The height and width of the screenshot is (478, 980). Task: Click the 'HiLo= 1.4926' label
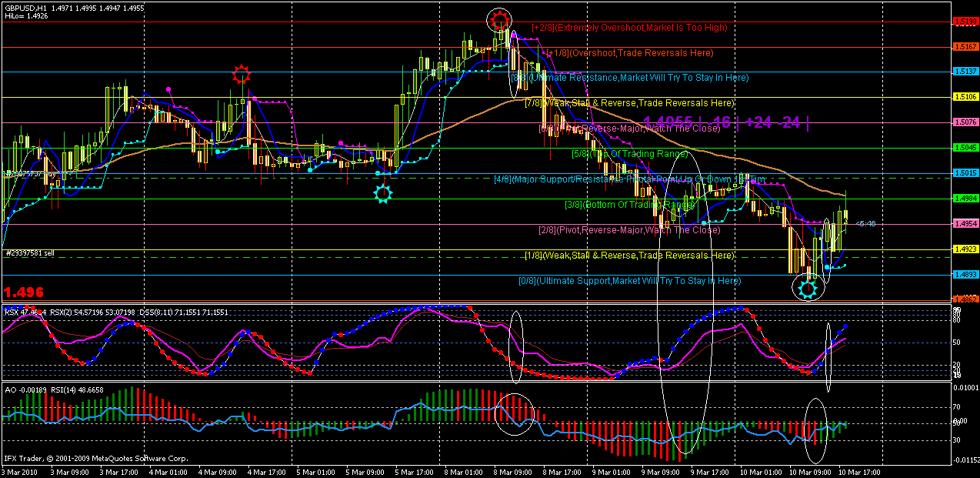(x=27, y=15)
